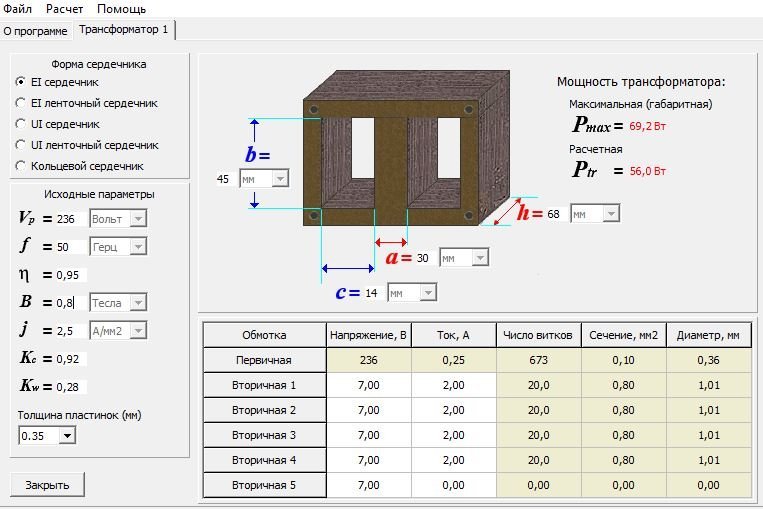Select the Вторичная 4 row header

(264, 460)
